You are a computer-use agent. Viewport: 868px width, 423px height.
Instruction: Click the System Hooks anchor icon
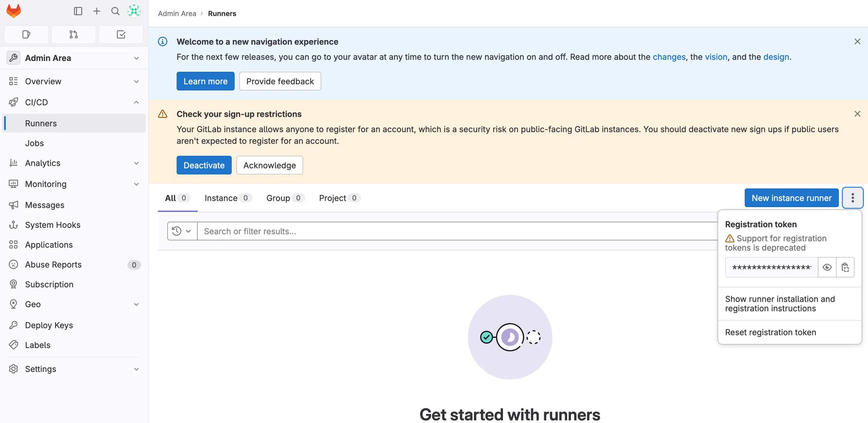click(x=13, y=225)
